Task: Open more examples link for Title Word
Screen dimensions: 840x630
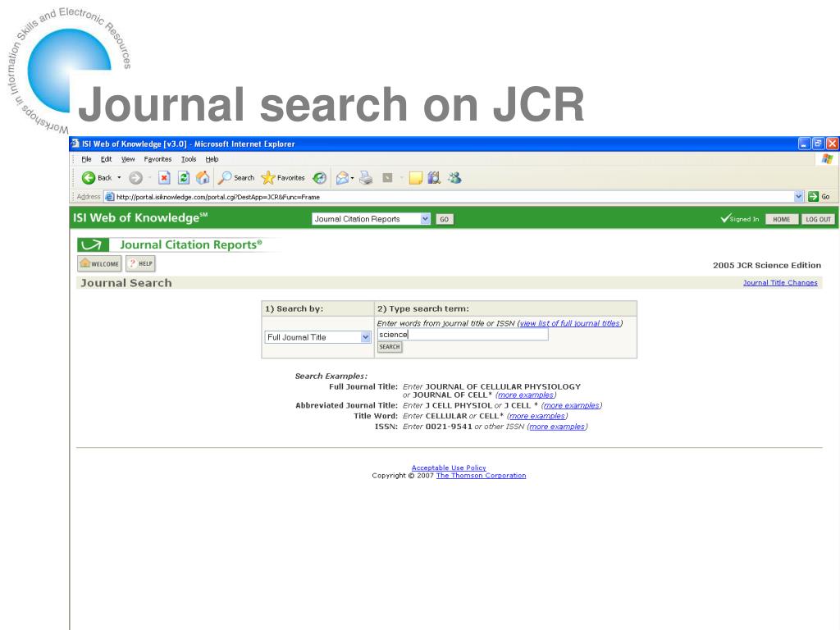Action: click(536, 416)
